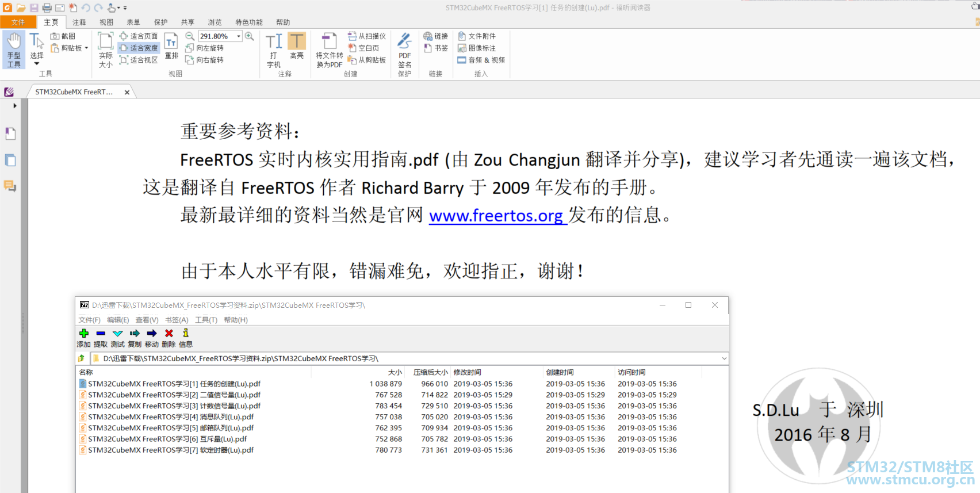Click the Open folder quick-access icon
This screenshot has height=493, width=980.
coord(21,8)
